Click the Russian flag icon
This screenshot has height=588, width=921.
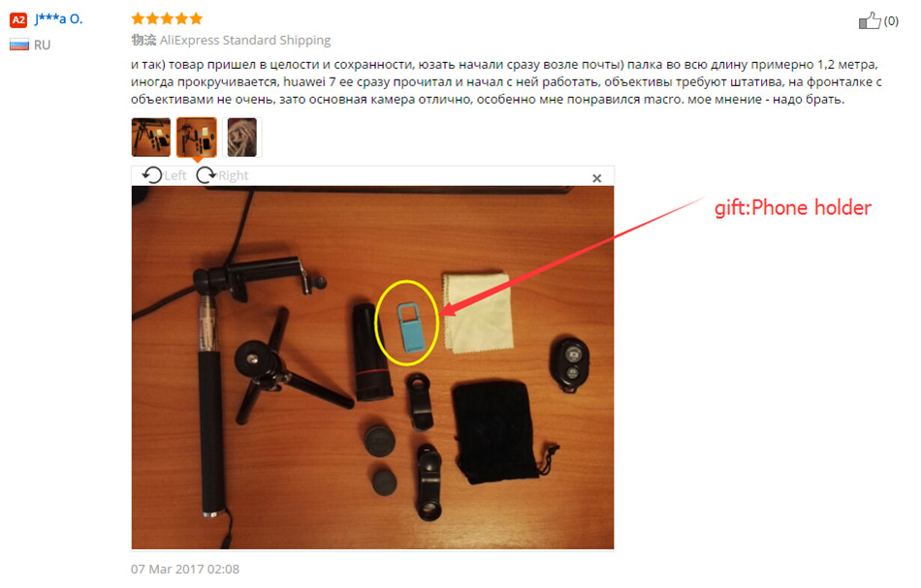[19, 45]
